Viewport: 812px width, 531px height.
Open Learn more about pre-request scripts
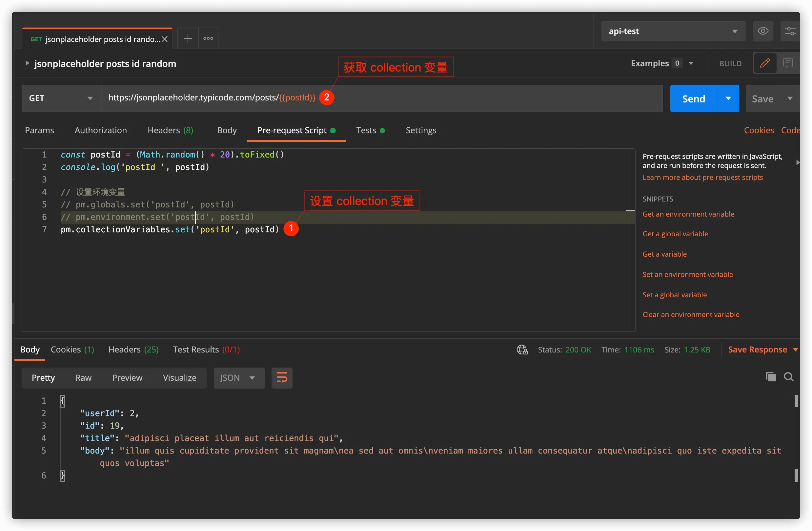(x=702, y=178)
